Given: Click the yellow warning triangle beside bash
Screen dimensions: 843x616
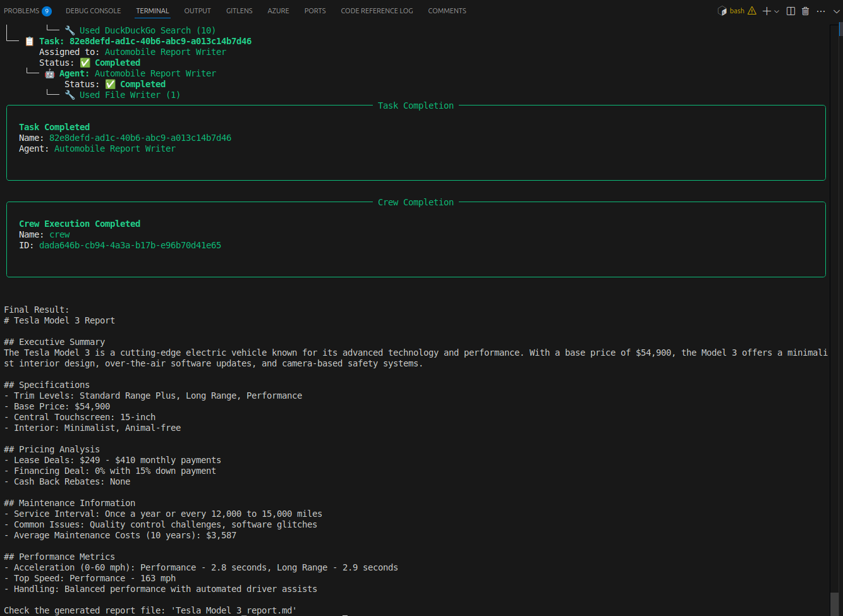Looking at the screenshot, I should tap(752, 11).
